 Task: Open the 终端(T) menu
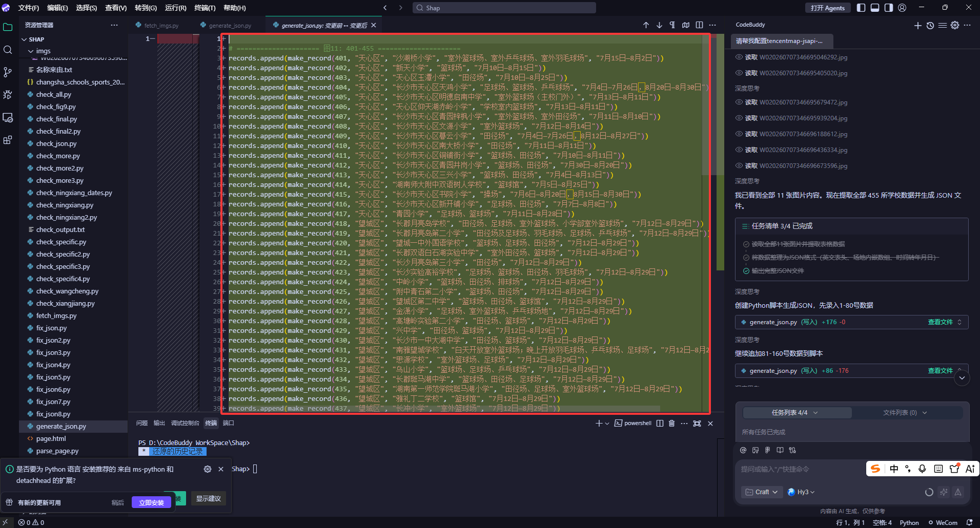click(205, 8)
